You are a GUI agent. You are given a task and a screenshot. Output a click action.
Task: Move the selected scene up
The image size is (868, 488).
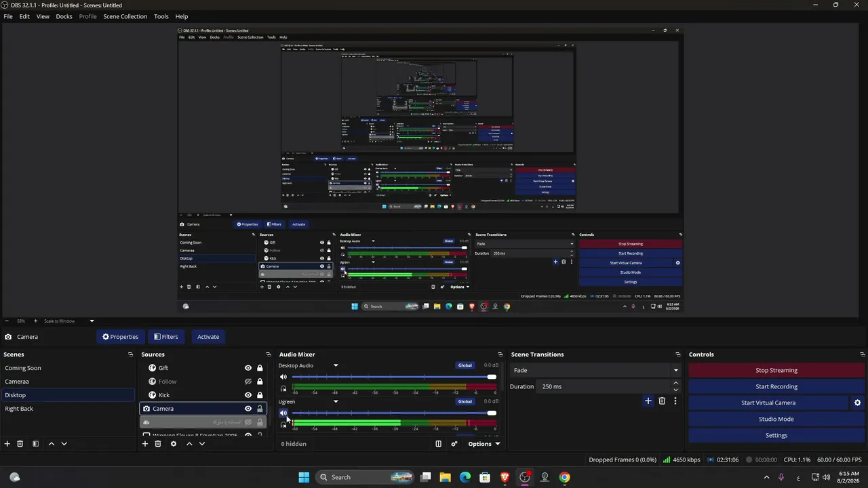pyautogui.click(x=51, y=444)
